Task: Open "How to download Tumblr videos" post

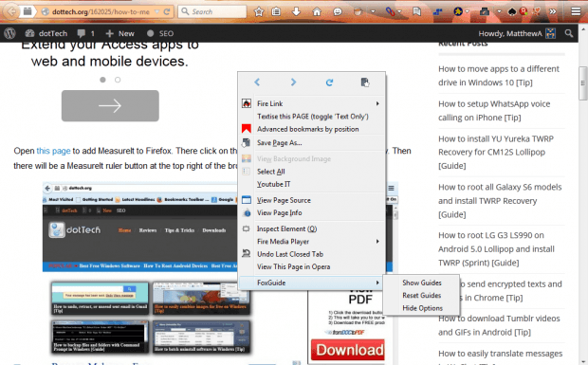Action: (499, 325)
